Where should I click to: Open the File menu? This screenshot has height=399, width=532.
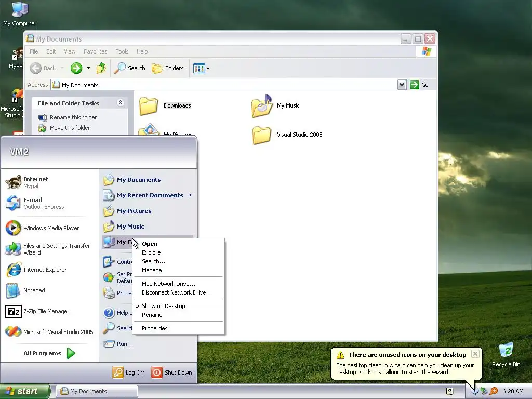coord(34,51)
